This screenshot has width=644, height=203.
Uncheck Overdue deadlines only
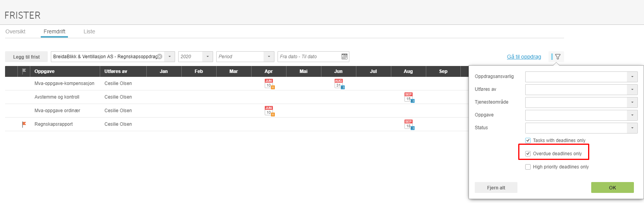pyautogui.click(x=528, y=154)
